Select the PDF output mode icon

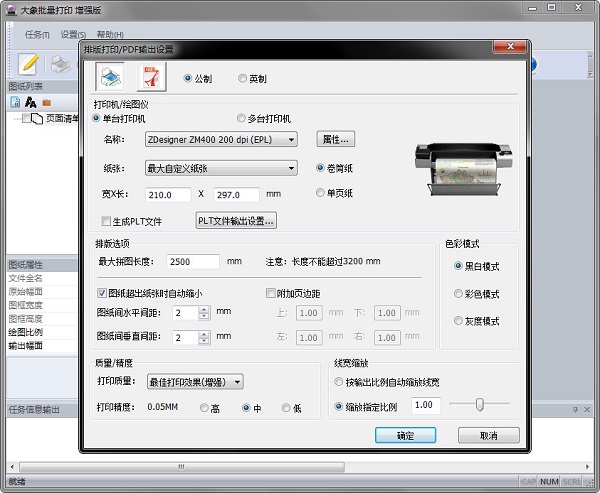pyautogui.click(x=151, y=77)
